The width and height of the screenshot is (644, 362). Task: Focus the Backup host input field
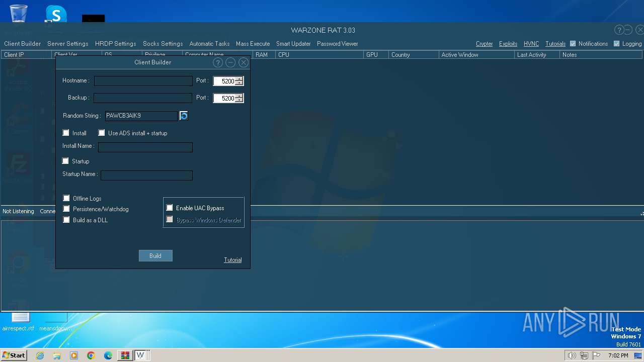[x=143, y=98]
